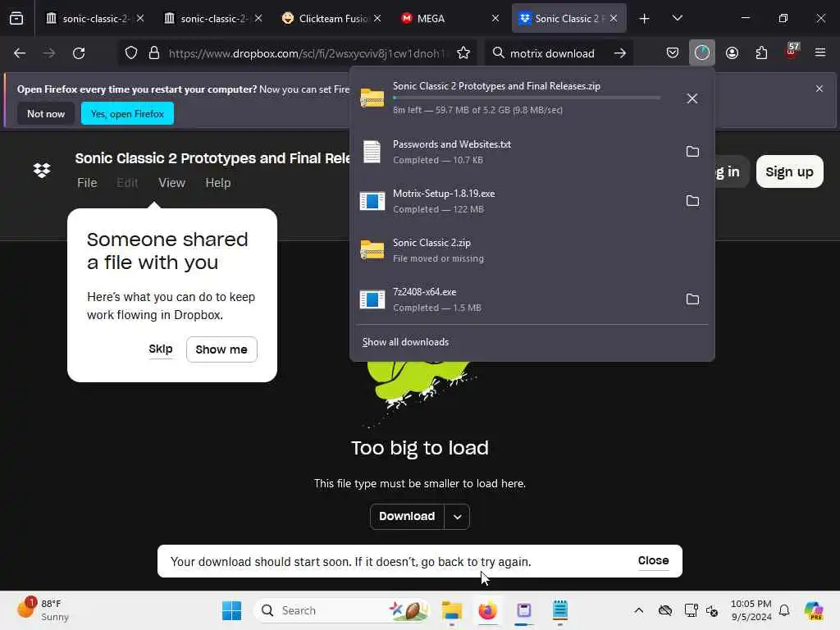Open the clock showing 10:05 PM

coord(751,610)
